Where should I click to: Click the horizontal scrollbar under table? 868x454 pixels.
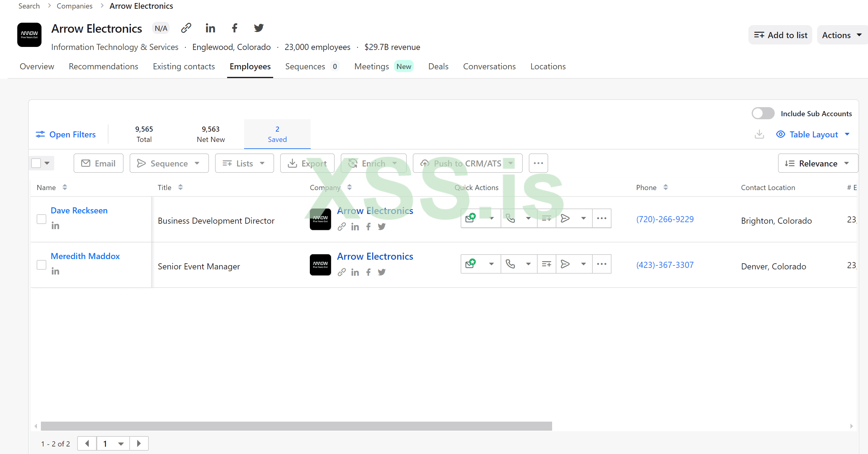[x=296, y=426]
